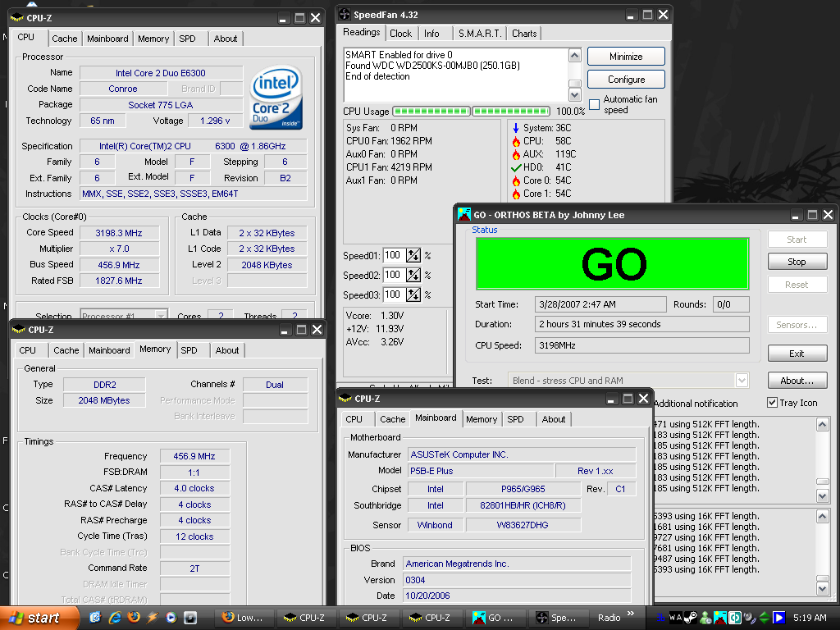Enable Automatic fan speed checkbox
The height and width of the screenshot is (630, 840).
pyautogui.click(x=595, y=104)
